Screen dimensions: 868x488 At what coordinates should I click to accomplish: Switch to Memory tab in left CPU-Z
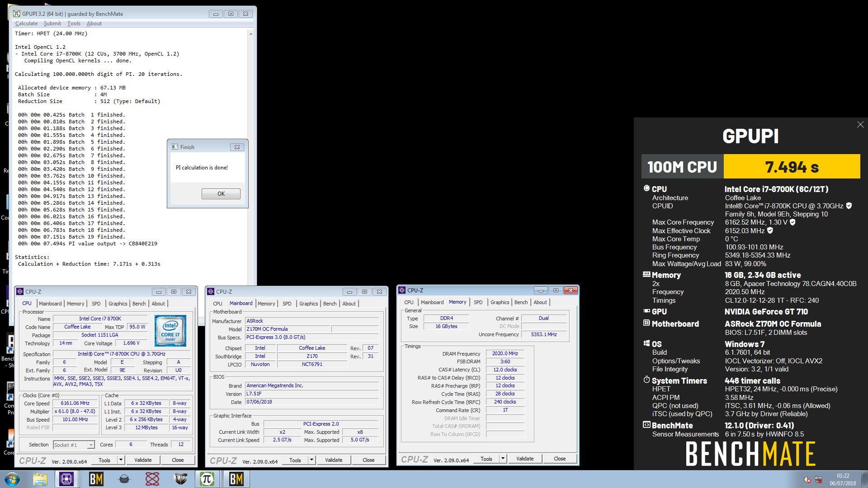(75, 304)
